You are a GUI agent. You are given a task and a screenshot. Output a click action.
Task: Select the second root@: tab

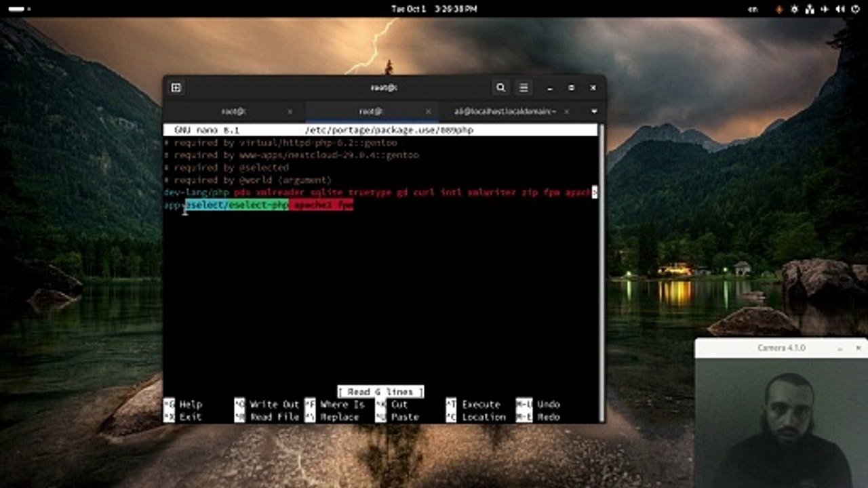[372, 111]
